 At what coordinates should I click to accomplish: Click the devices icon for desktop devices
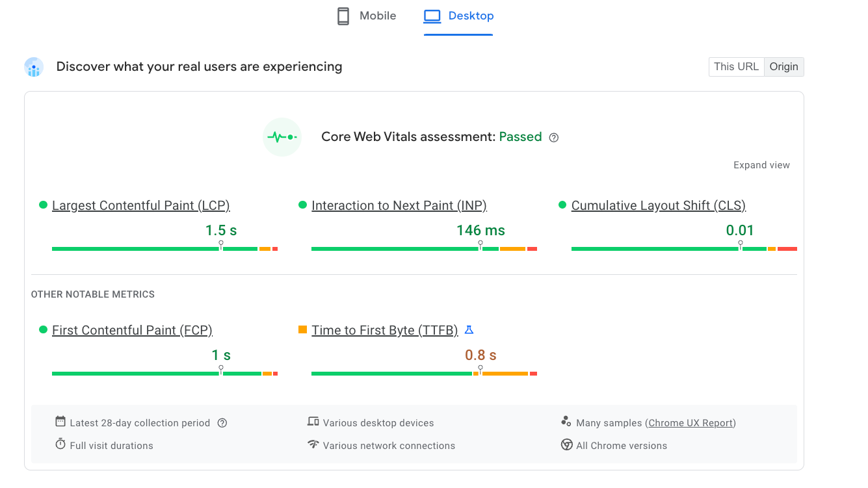coord(313,422)
